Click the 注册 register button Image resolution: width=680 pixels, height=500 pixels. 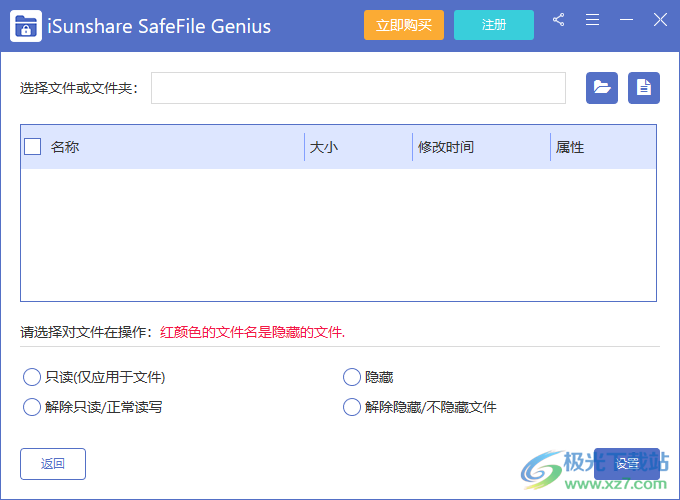coord(494,25)
